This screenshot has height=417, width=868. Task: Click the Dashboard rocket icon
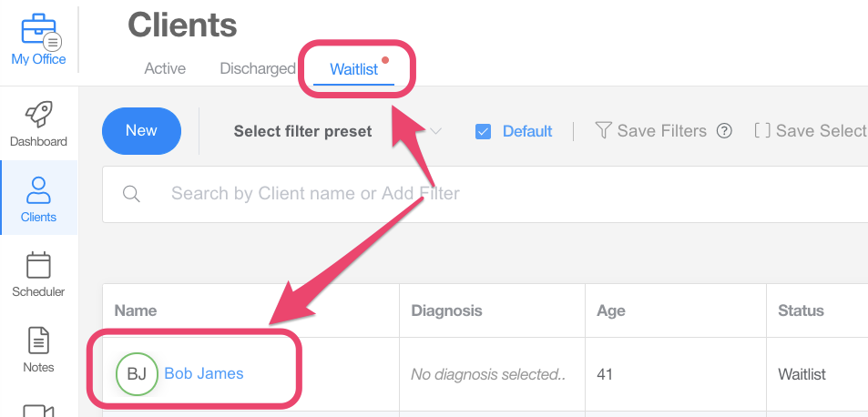38,114
